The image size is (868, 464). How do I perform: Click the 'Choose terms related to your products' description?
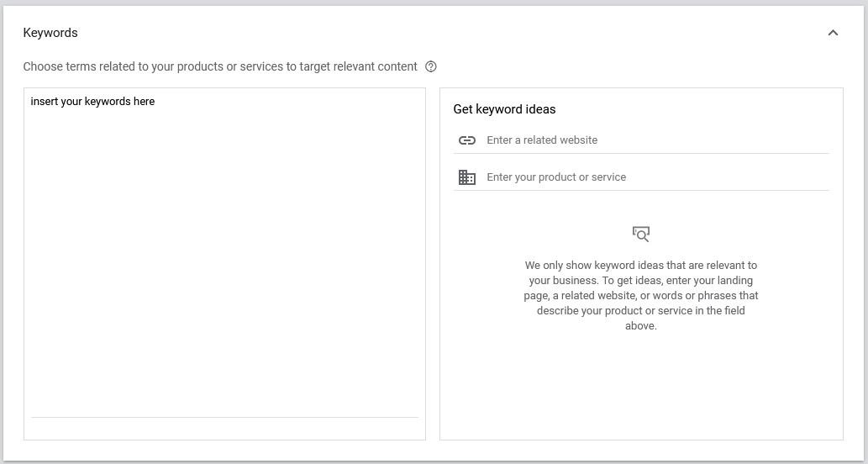(x=219, y=66)
